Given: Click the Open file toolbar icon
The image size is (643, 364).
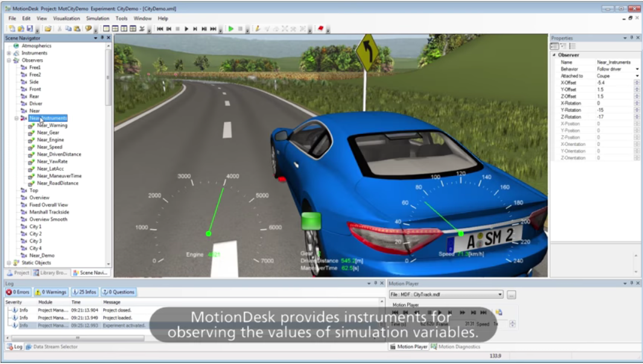Looking at the screenshot, I should pos(21,29).
